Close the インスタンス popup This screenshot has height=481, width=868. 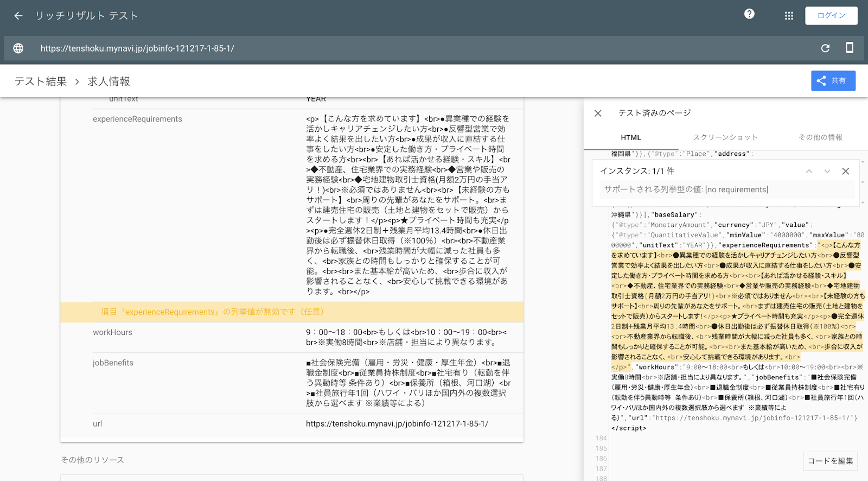point(845,171)
